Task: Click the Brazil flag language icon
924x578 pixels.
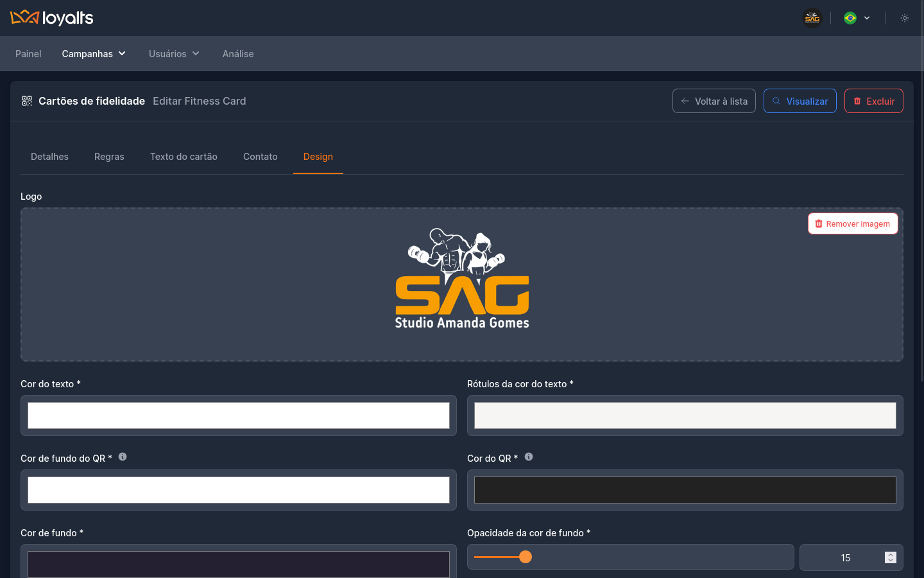Action: pyautogui.click(x=850, y=18)
